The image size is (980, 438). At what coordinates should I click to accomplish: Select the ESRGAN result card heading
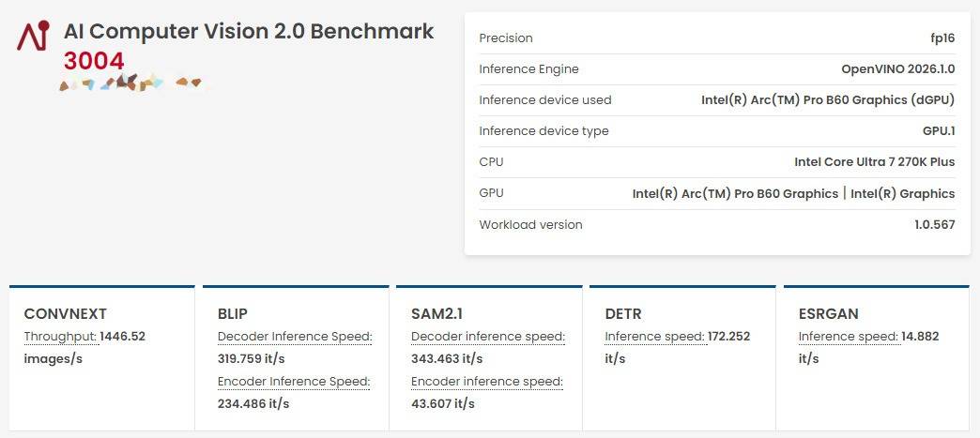(x=828, y=313)
